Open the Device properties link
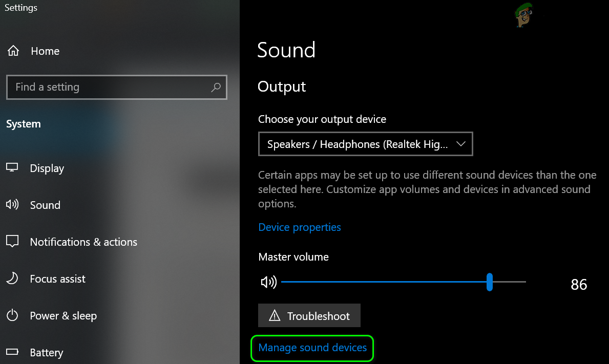The height and width of the screenshot is (364, 609). [300, 227]
